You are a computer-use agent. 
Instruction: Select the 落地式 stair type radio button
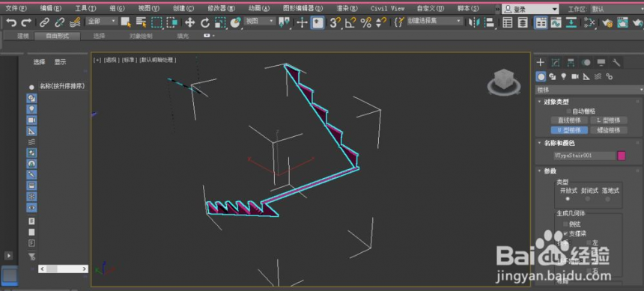pyautogui.click(x=608, y=199)
